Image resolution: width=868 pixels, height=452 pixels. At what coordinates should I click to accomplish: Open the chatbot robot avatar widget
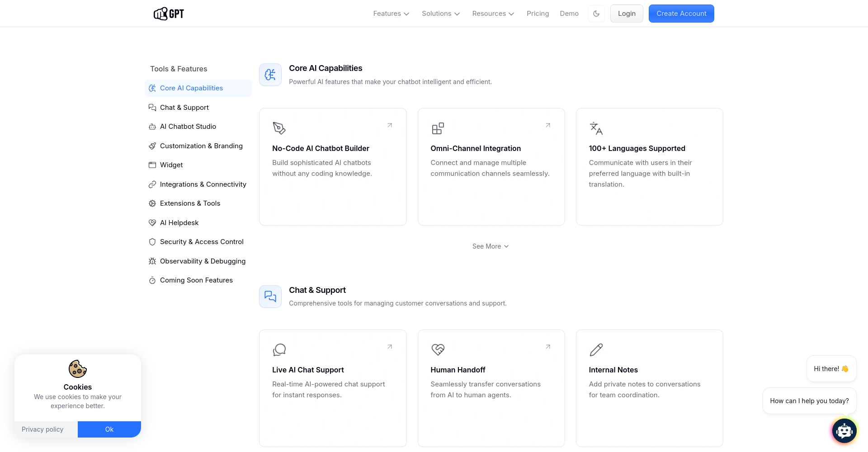point(844,431)
